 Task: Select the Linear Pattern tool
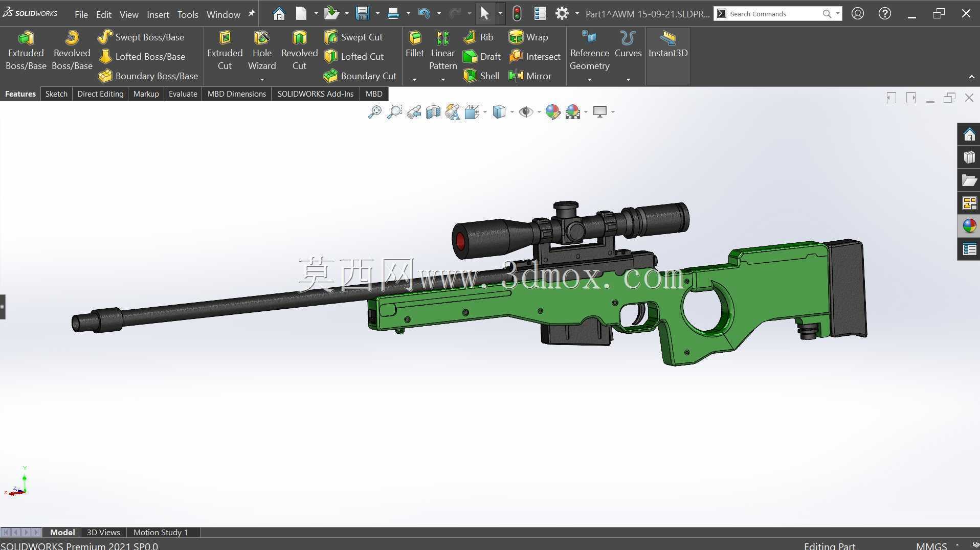point(443,51)
